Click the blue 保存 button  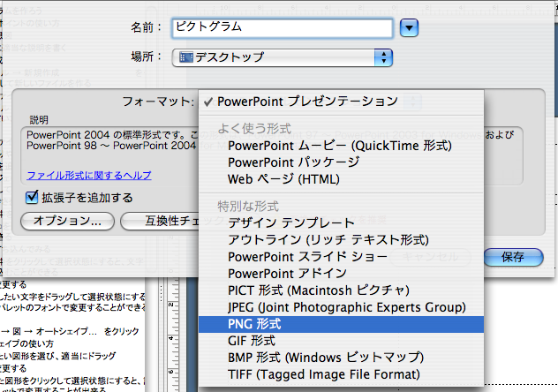tap(513, 257)
